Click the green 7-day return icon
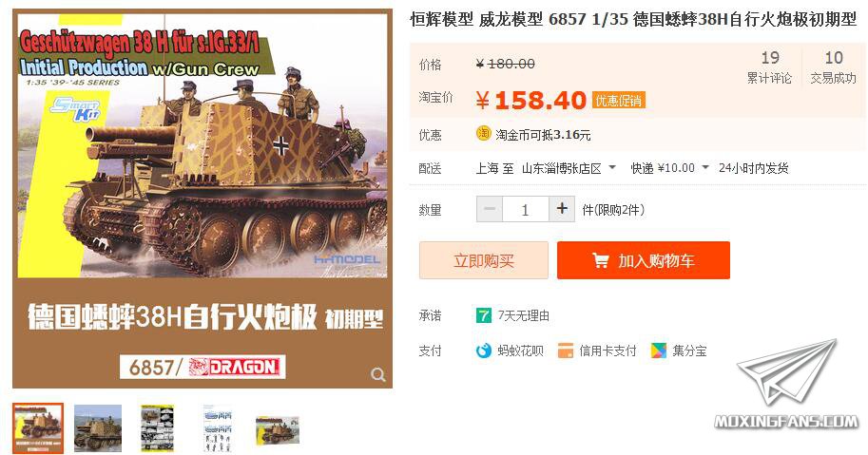The width and height of the screenshot is (868, 455). (483, 315)
